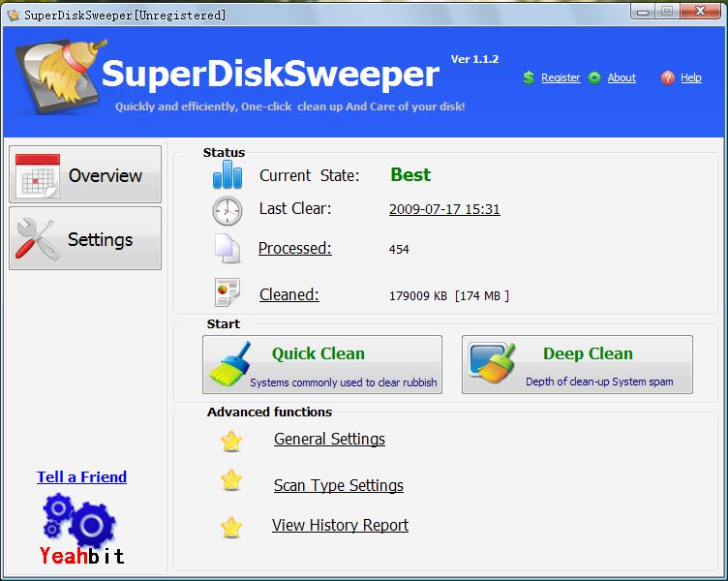Minimize the SuperDiskSweeper window

pyautogui.click(x=643, y=12)
